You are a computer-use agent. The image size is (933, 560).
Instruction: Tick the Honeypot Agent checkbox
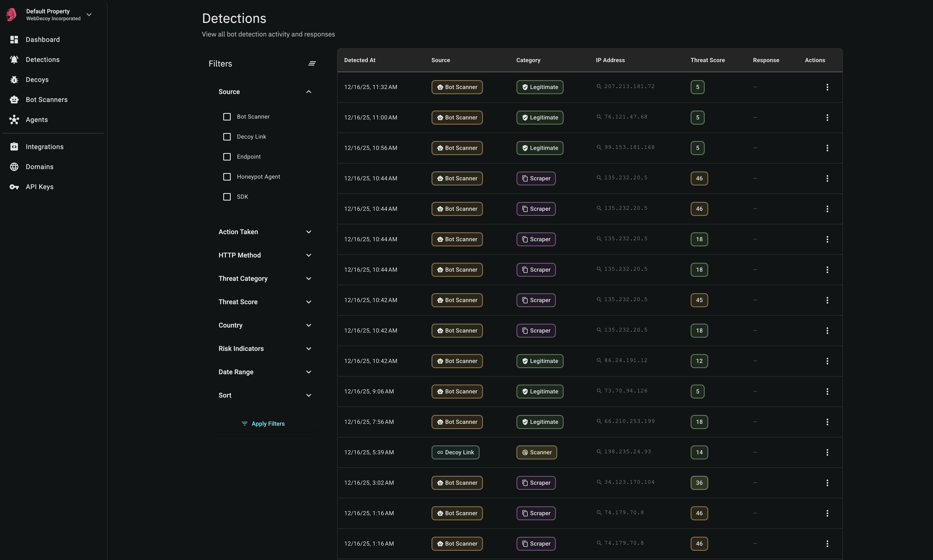click(227, 177)
